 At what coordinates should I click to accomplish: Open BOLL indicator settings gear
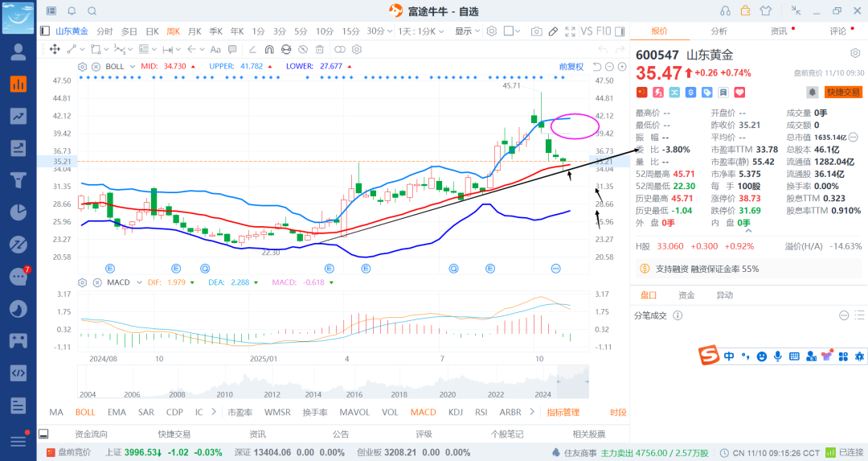[82, 66]
